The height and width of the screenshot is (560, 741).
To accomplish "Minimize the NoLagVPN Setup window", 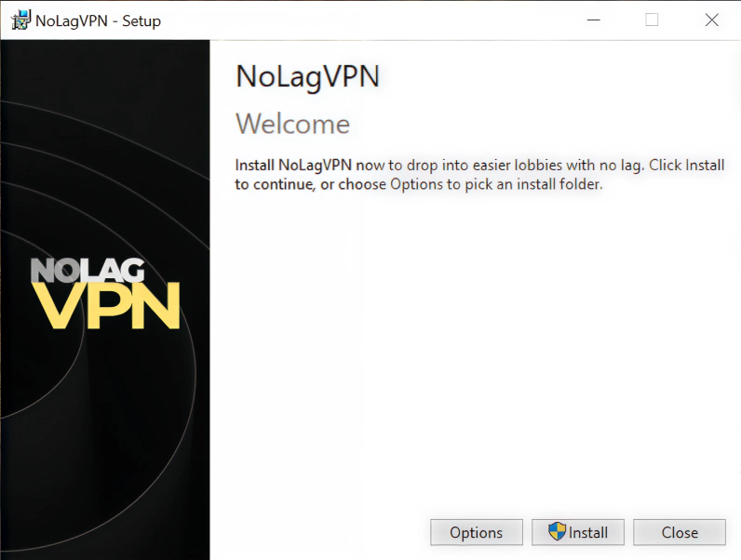I will click(x=594, y=20).
